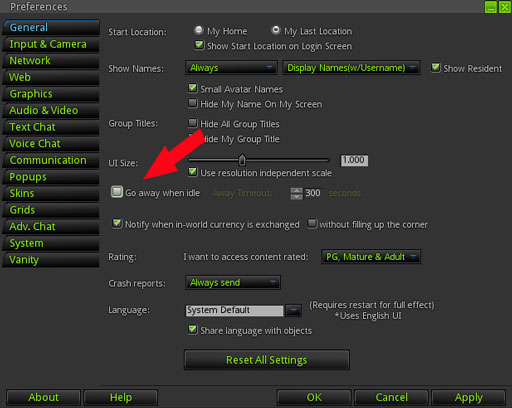Screen dimensions: 512x408
Task: Open the Audio & Video tab
Action: click(x=51, y=111)
